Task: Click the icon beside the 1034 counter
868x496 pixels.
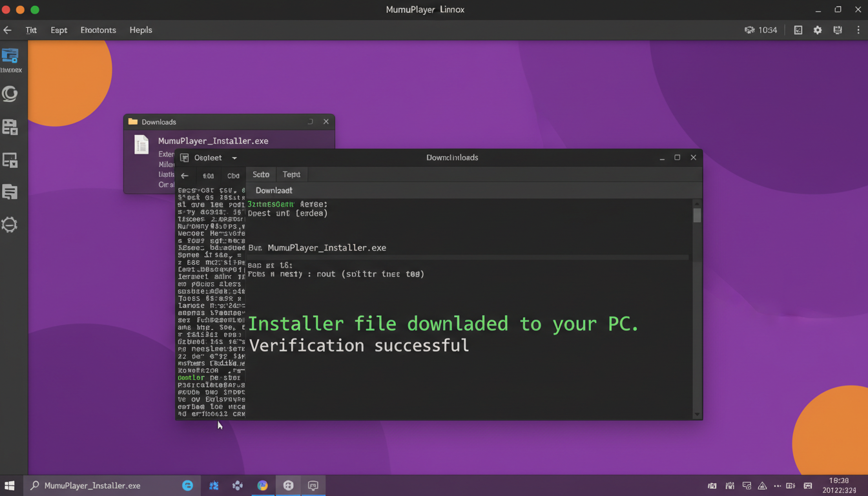Action: point(749,30)
